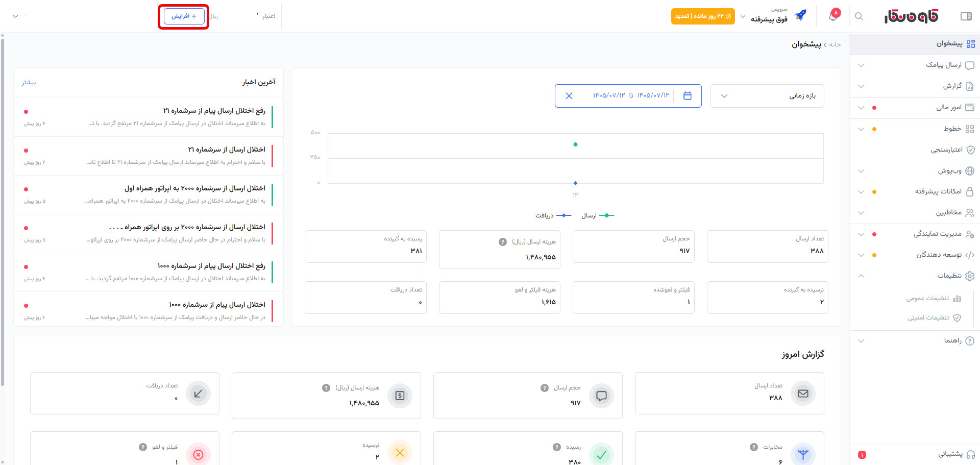The image size is (980, 465).
Task: Collapse sidebar using the panel toggle icon
Action: pos(966,16)
